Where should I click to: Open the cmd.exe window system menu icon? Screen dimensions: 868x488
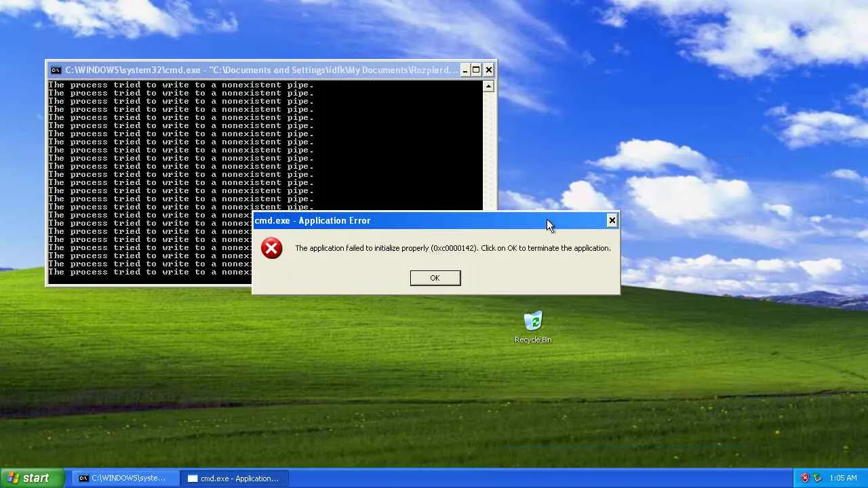click(56, 70)
